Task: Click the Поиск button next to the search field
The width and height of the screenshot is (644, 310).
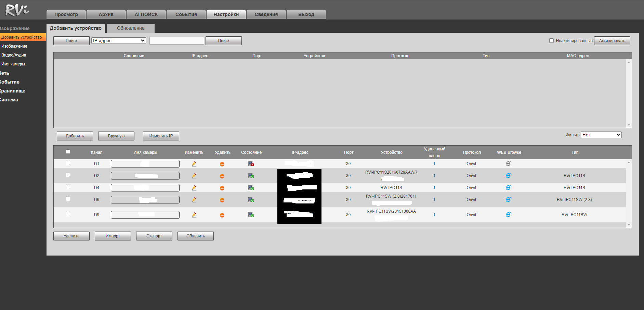Action: [224, 41]
